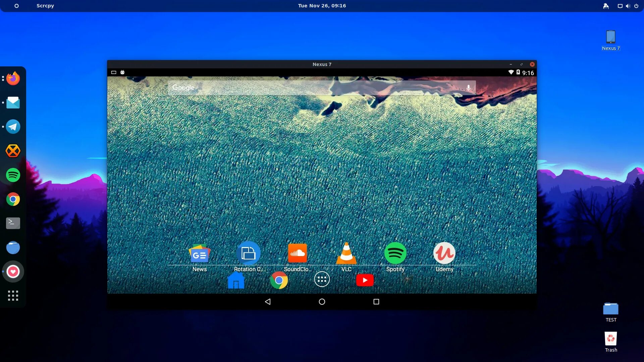Open the Udemy app
This screenshot has height=362, width=644.
(x=444, y=254)
